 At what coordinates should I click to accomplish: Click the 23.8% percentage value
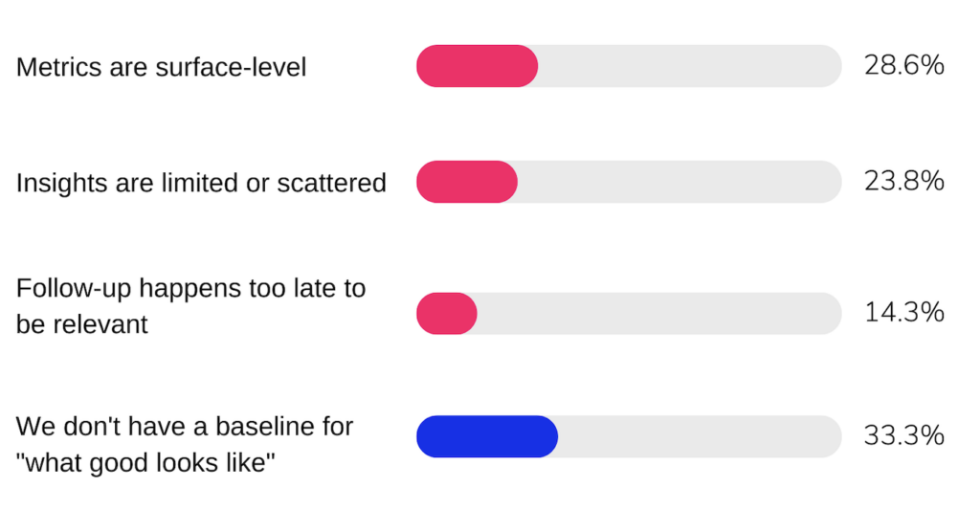tap(903, 182)
